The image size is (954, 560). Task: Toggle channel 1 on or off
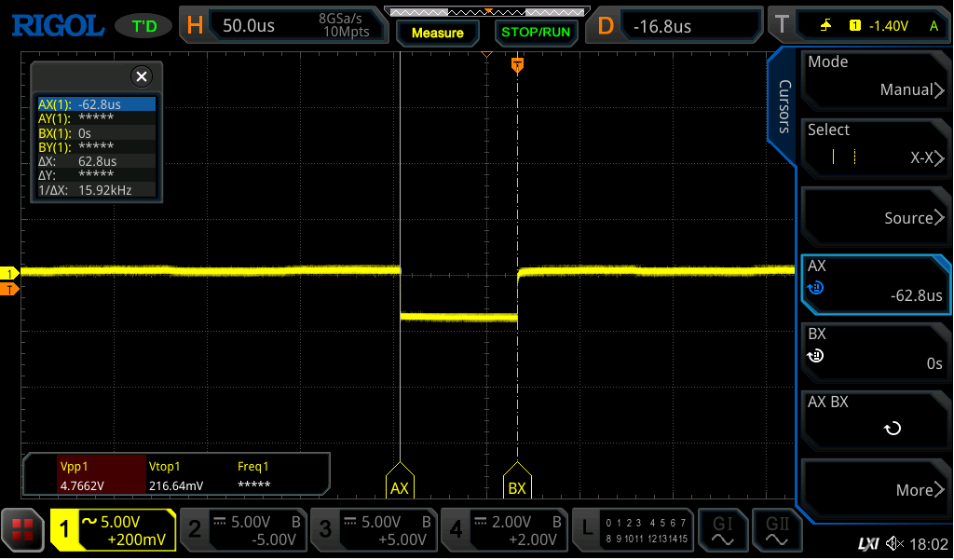click(x=113, y=530)
